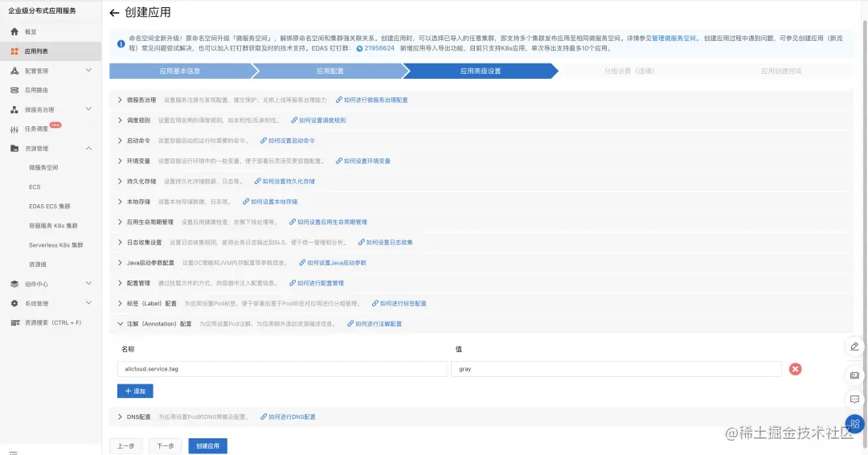Expand the DNS配置 section
This screenshot has height=455, width=868.
(120, 416)
